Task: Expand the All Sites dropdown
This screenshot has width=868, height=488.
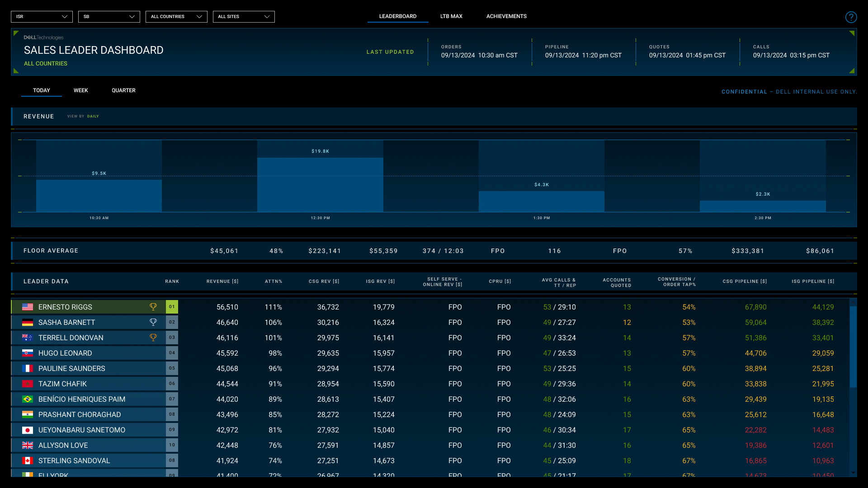Action: (x=244, y=17)
